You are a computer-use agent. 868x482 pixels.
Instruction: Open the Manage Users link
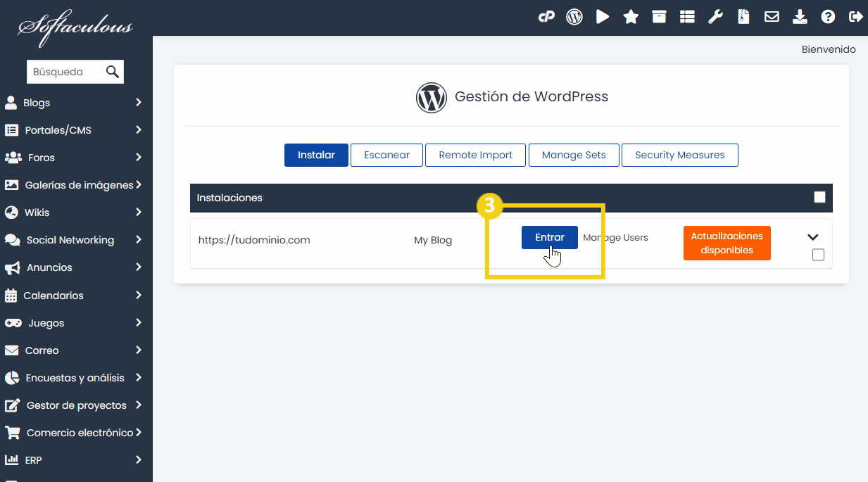pos(615,238)
